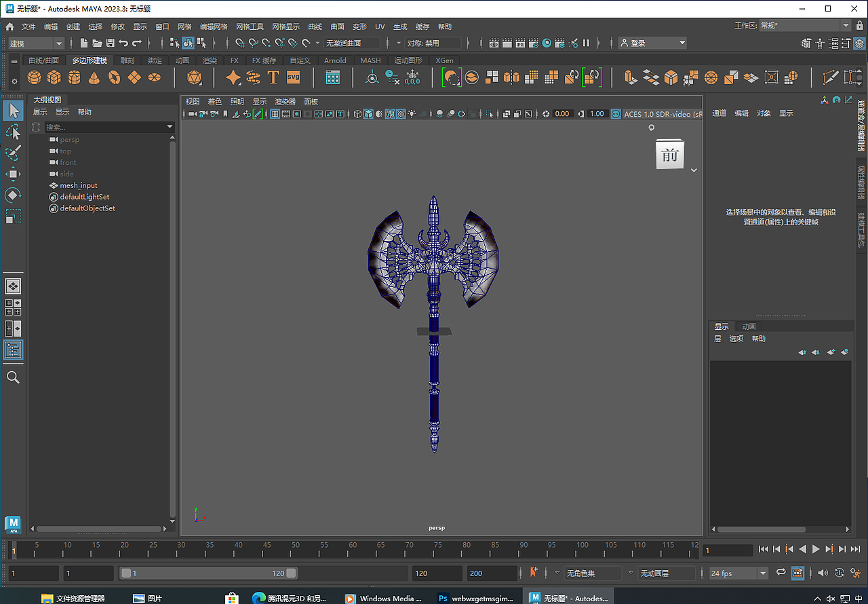Toggle smooth shade all in viewport
Screen dimensions: 868x604
click(368, 114)
